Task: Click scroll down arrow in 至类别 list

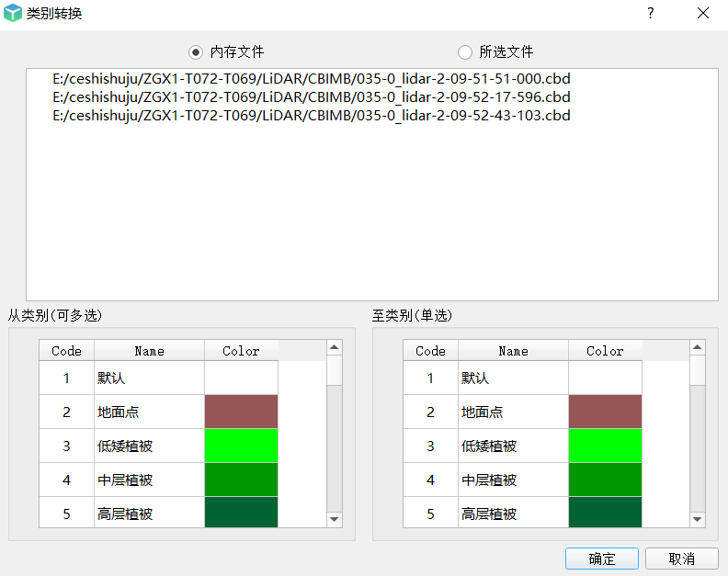Action: point(698,519)
